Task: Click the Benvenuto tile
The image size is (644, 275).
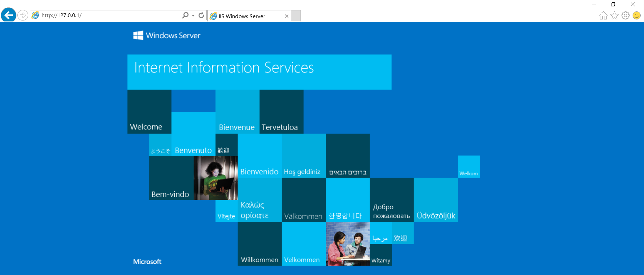Action: tap(193, 134)
